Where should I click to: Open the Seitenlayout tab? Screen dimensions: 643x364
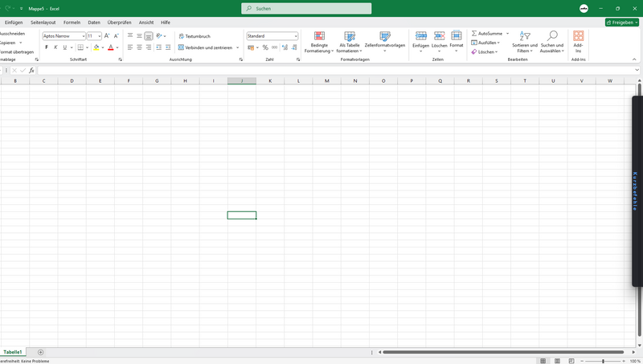(43, 22)
